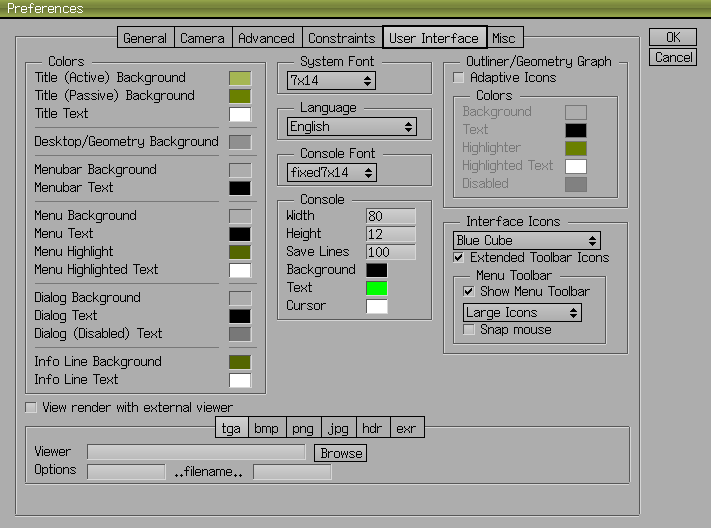
Task: Change Menu Highlighted Text color swatch
Action: [240, 270]
